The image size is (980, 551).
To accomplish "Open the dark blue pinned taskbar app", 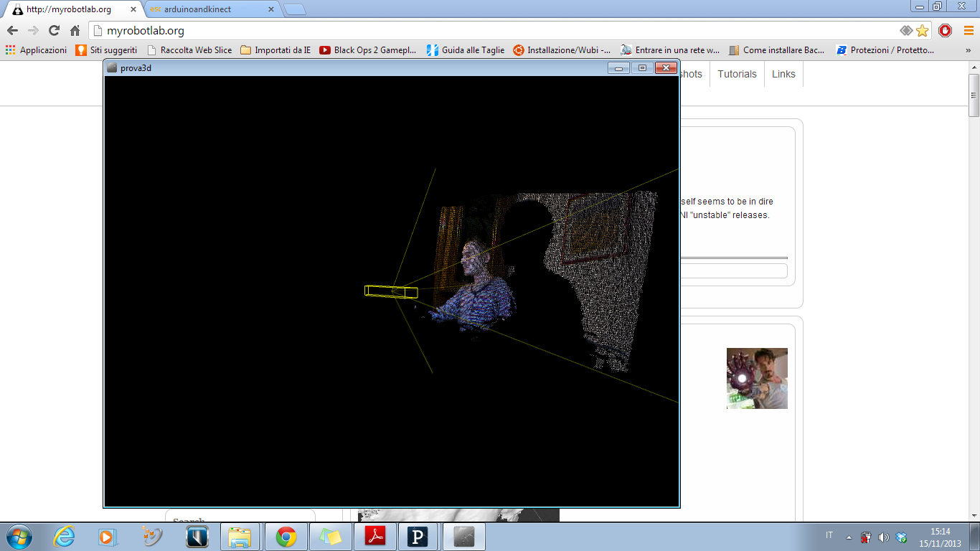I will 197,537.
